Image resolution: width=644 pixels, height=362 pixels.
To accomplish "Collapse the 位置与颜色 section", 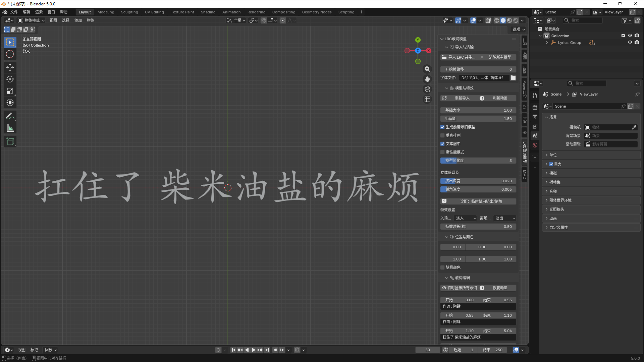I will pos(446,237).
